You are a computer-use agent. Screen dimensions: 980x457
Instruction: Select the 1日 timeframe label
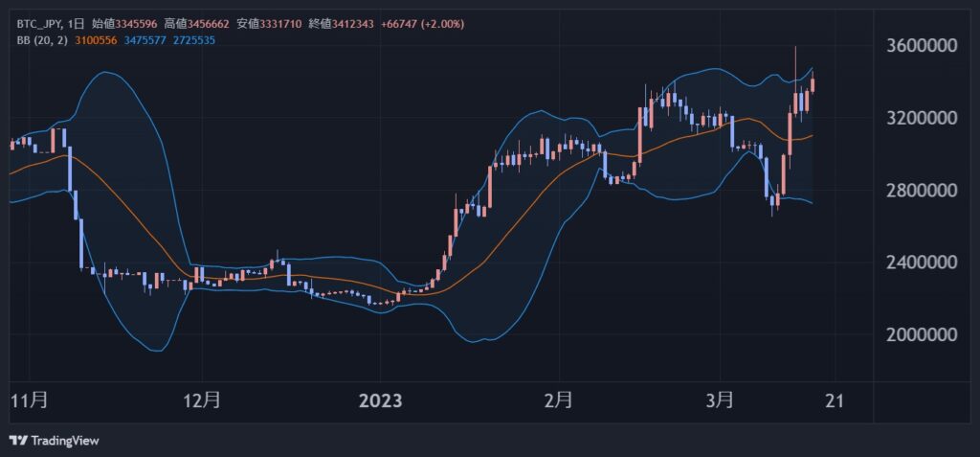click(75, 24)
